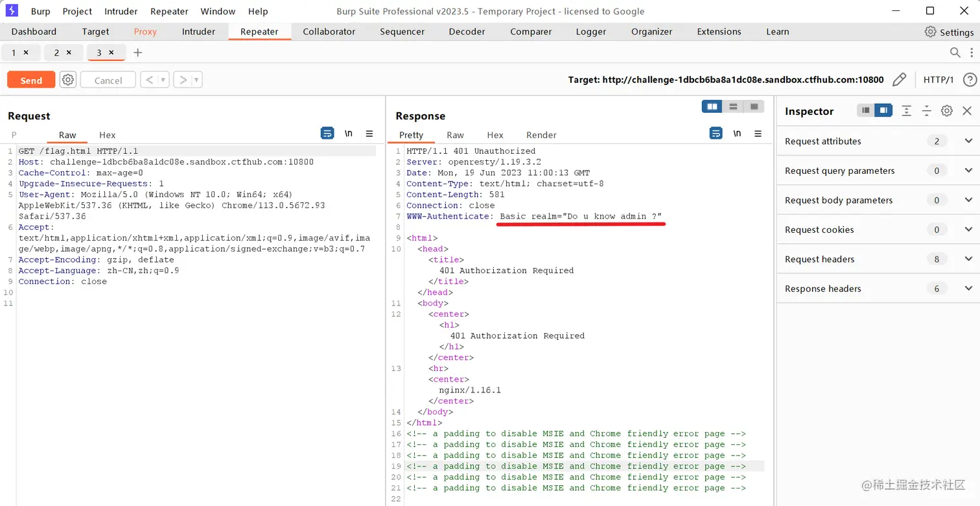Click the Burp Suite logo icon
980x506 pixels.
[12, 11]
